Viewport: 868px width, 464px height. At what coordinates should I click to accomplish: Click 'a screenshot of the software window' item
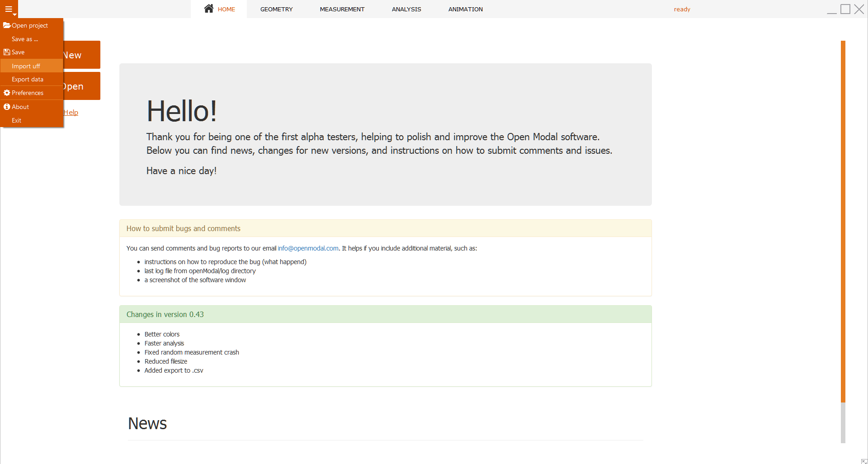(195, 280)
